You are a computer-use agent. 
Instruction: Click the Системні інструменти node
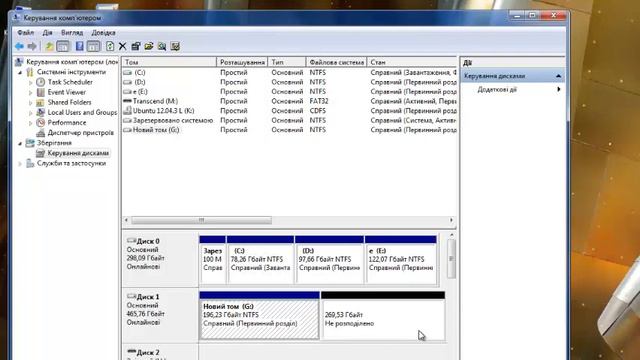click(x=71, y=72)
